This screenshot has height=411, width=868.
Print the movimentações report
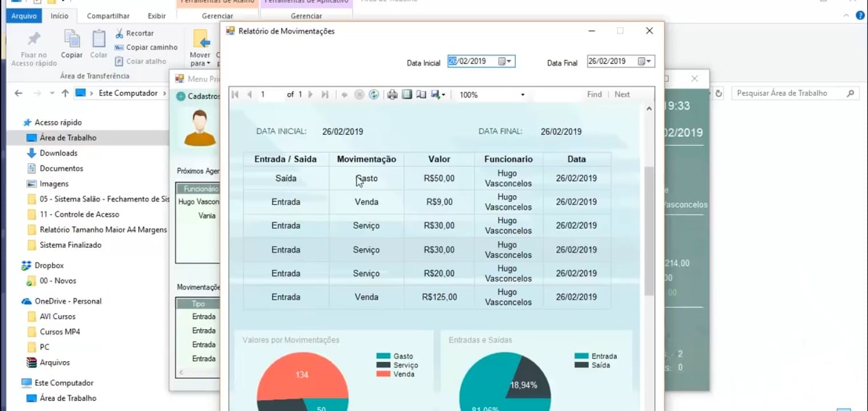point(392,95)
